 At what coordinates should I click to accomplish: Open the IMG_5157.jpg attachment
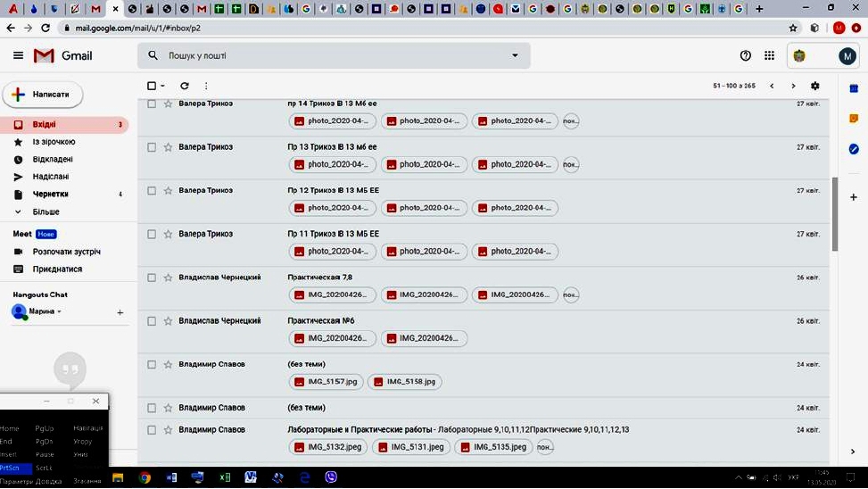tap(326, 382)
